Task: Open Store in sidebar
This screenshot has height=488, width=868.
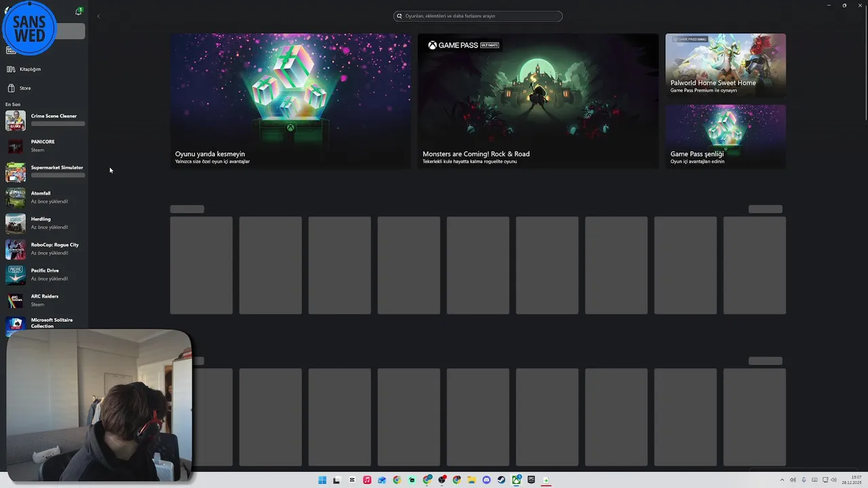Action: tap(45, 88)
